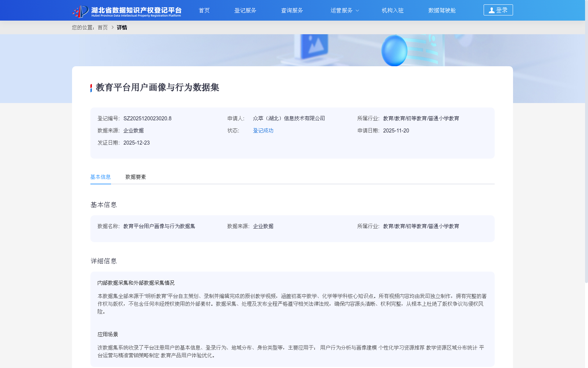Click the blue sphere banner graphic
The width and height of the screenshot is (588, 368).
[394, 50]
